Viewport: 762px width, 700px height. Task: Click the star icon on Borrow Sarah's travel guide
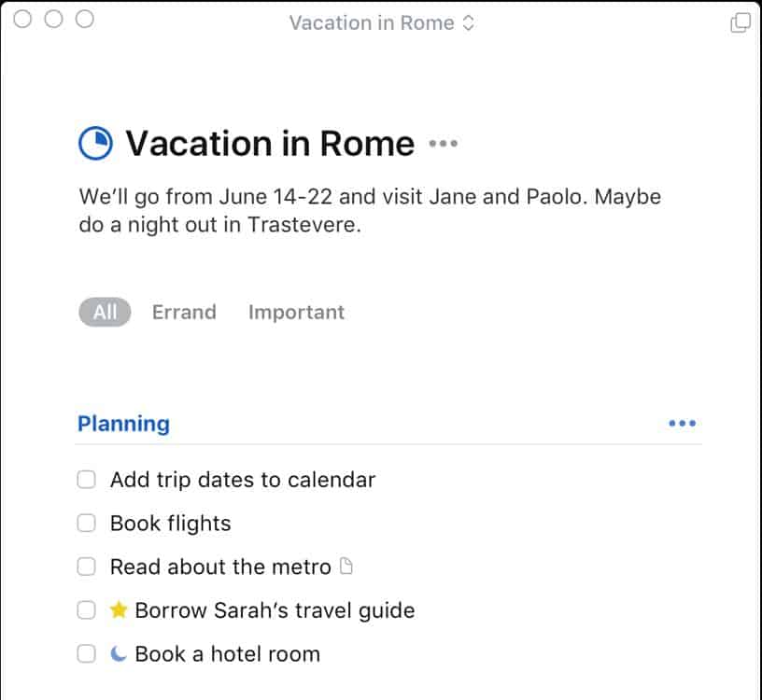click(x=119, y=609)
